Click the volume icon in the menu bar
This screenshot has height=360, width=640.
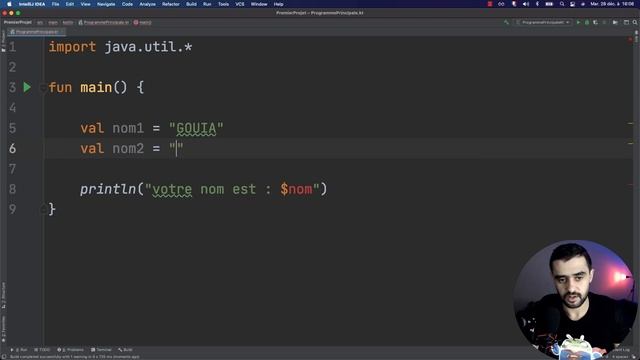[526, 4]
